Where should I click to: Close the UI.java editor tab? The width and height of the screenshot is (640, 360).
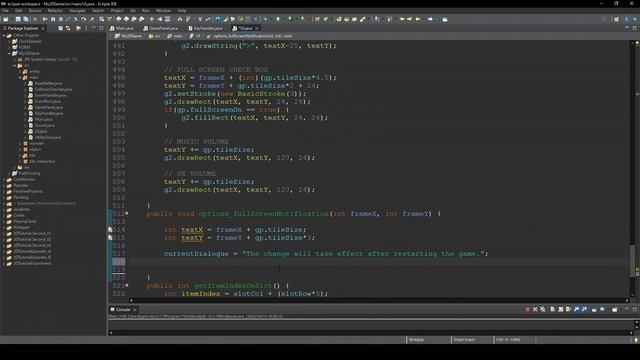[257, 28]
